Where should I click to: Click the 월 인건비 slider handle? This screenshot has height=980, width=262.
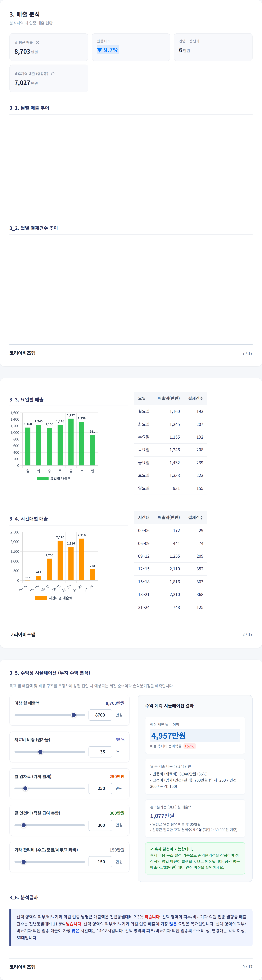click(x=24, y=825)
